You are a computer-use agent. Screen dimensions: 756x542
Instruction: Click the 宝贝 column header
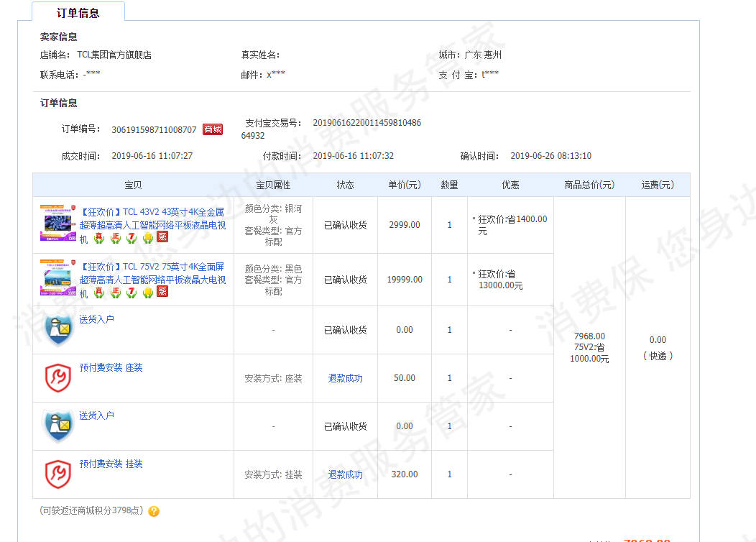pos(133,185)
